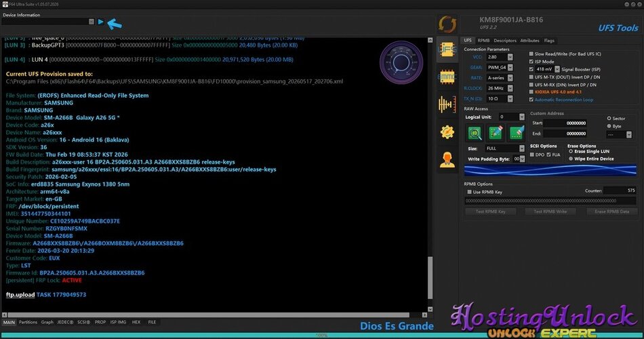644x339 pixels.
Task: Switch to the RPMB tab
Action: pos(483,41)
